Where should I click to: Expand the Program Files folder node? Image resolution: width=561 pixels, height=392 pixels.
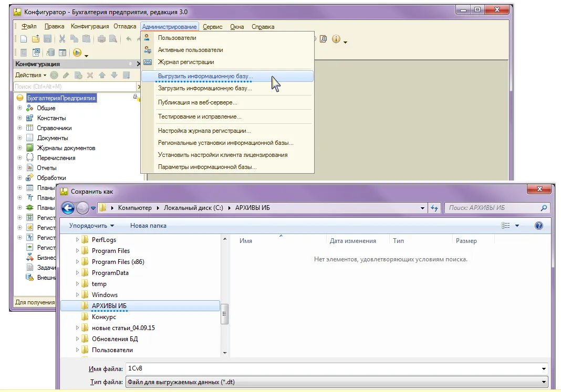(x=77, y=251)
